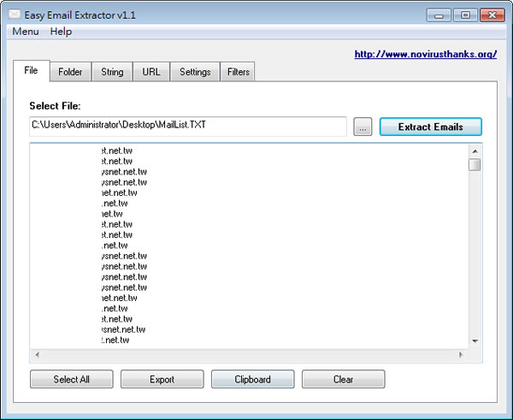The width and height of the screenshot is (513, 420).
Task: Switch to the String tab
Action: (x=112, y=72)
